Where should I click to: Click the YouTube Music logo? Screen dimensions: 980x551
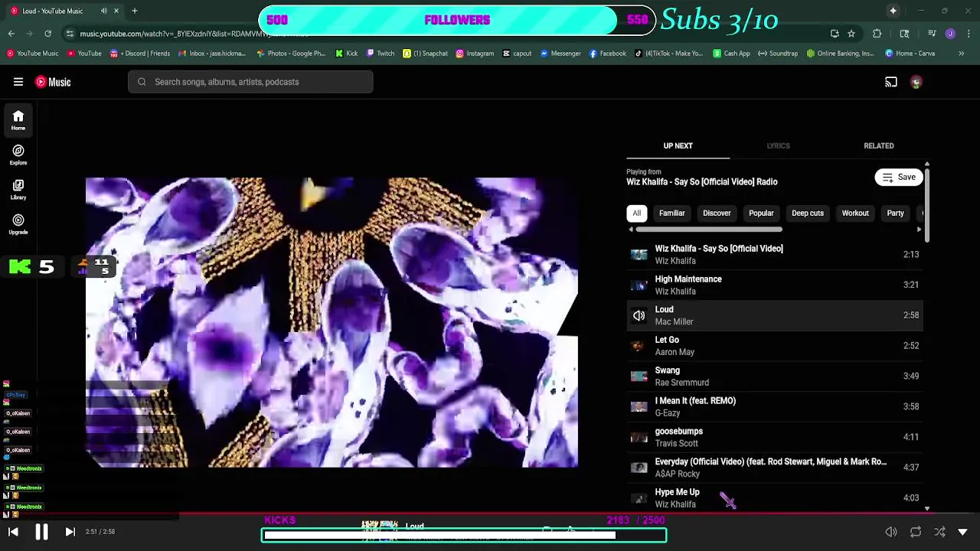53,82
